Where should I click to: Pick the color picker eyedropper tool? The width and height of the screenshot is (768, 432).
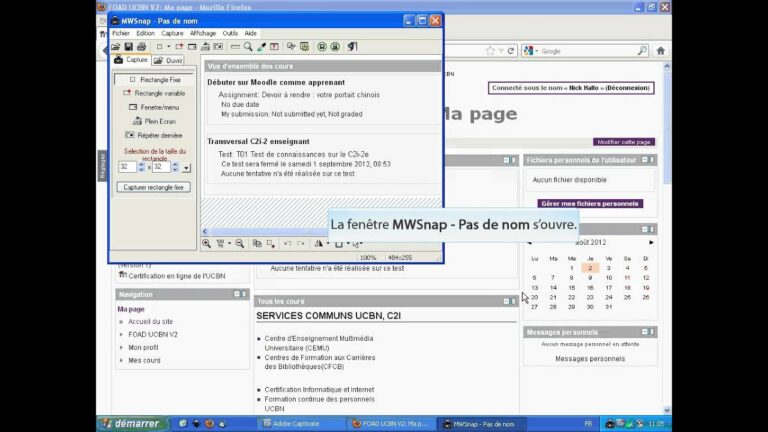point(262,47)
